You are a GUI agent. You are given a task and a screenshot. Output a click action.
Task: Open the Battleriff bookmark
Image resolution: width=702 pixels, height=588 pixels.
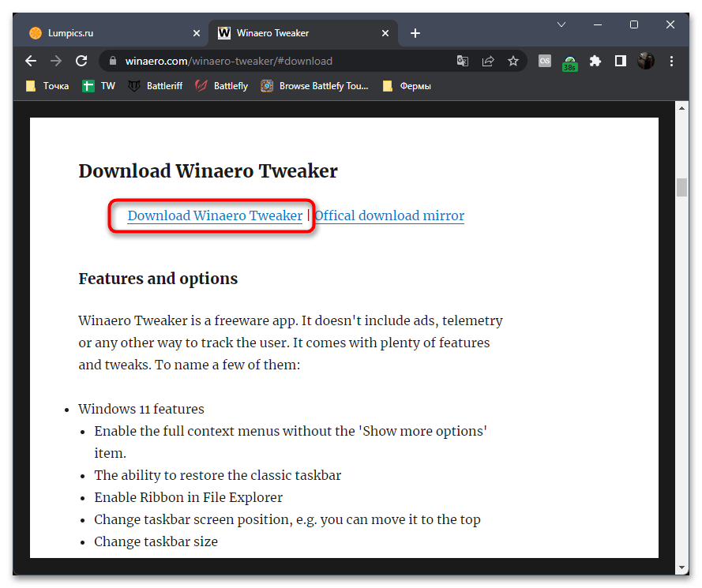[x=156, y=86]
